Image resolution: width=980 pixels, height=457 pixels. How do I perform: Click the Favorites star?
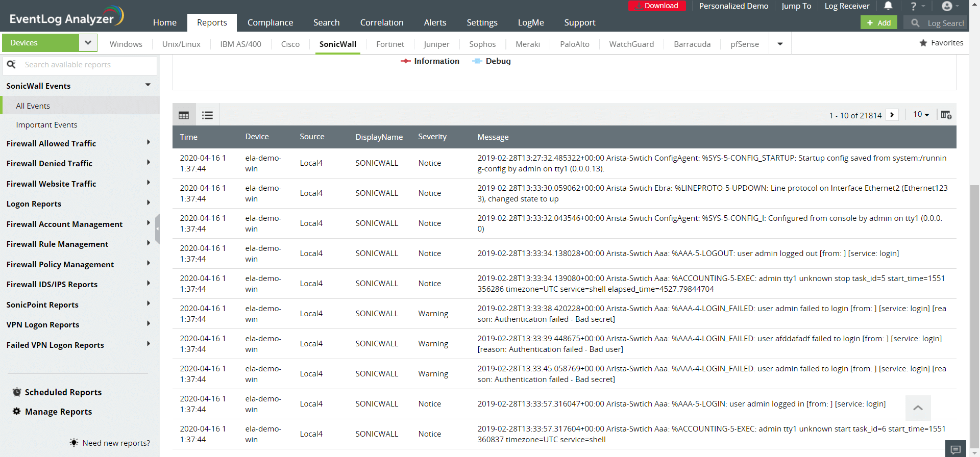[923, 43]
